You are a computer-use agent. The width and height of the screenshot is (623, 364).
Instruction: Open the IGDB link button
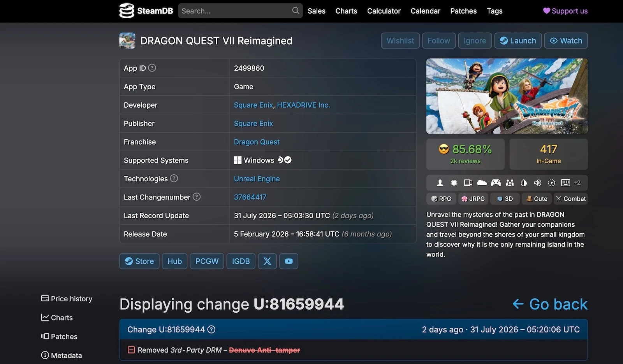click(x=241, y=261)
